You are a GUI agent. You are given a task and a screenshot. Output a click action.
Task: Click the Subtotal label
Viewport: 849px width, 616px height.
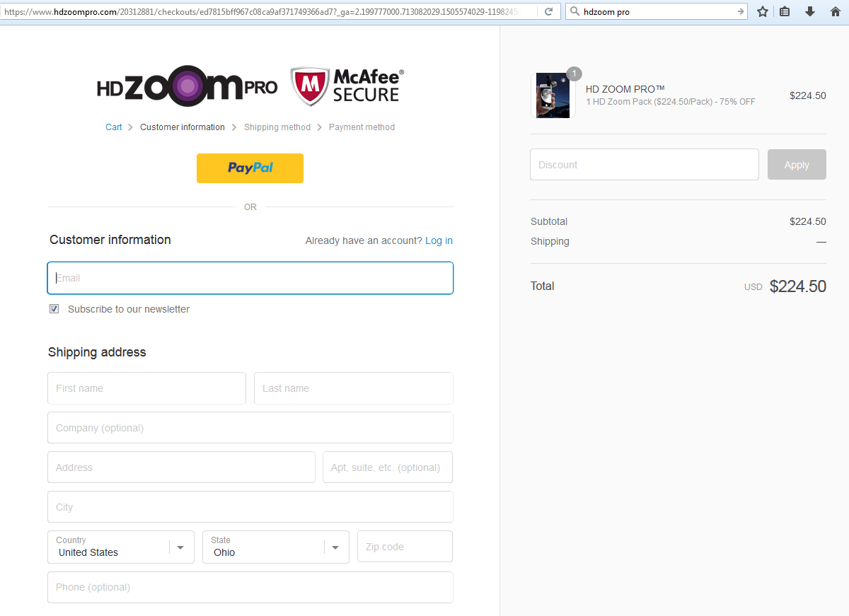[549, 221]
